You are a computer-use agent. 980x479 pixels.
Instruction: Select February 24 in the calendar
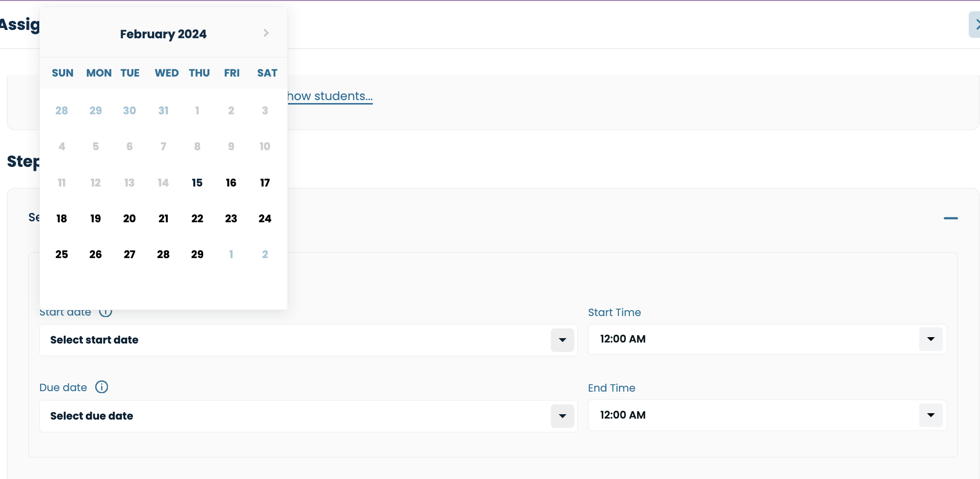pyautogui.click(x=265, y=218)
